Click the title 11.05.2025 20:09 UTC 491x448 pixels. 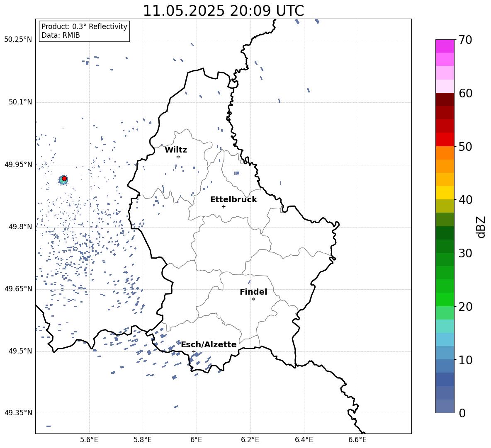click(x=223, y=11)
